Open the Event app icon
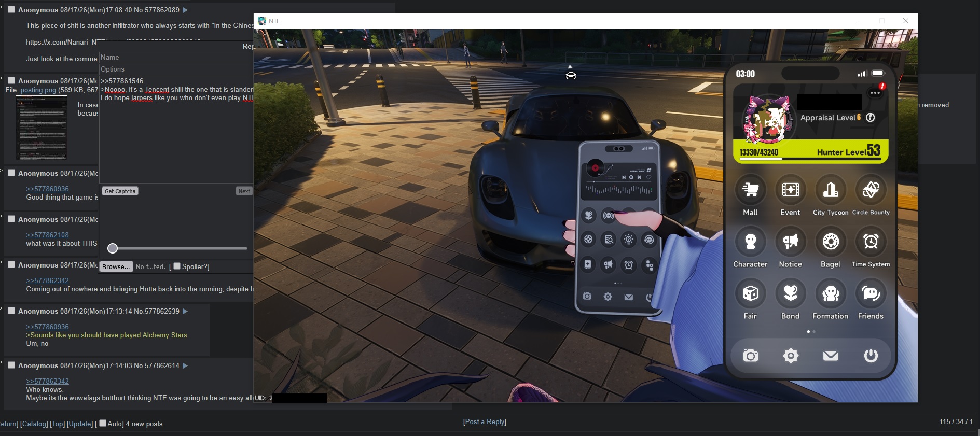Screen dimensions: 980x436 point(790,190)
